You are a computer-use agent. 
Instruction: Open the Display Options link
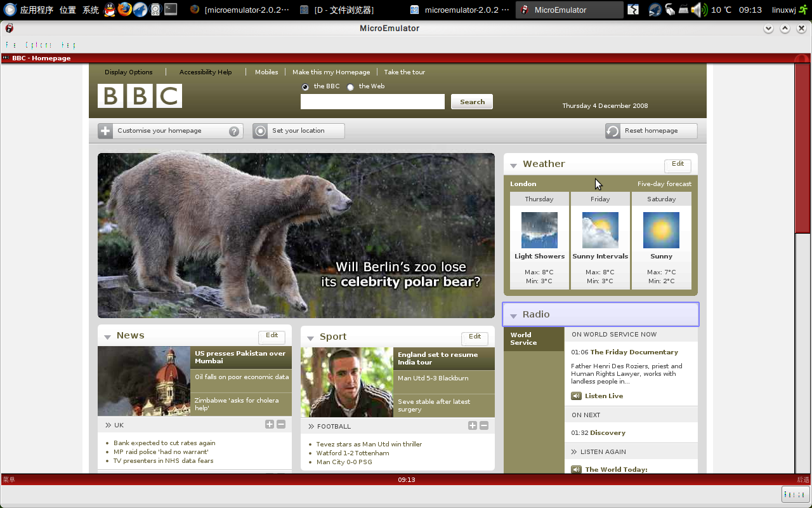click(129, 72)
